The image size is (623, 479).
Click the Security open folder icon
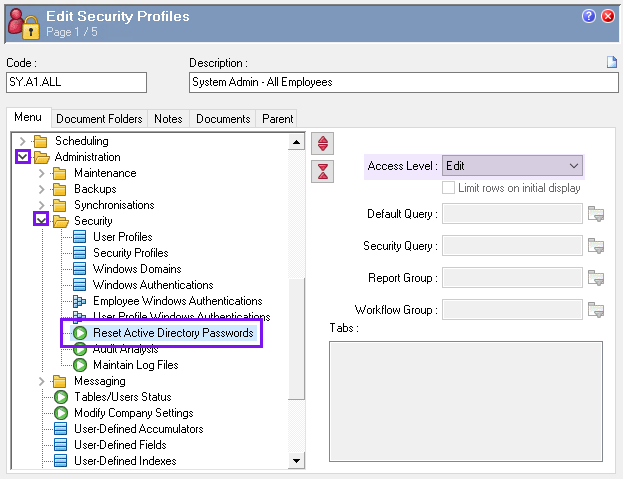click(60, 221)
